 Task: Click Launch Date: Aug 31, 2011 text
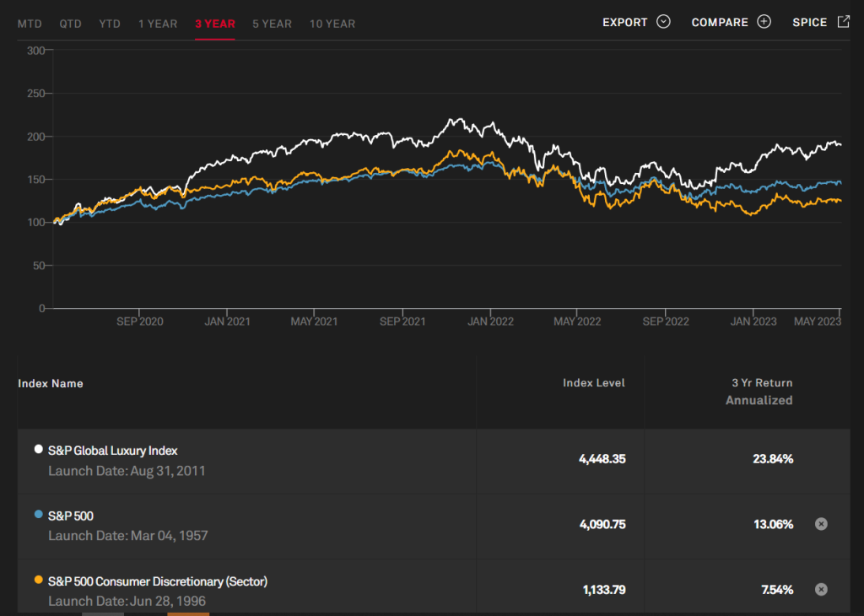127,471
